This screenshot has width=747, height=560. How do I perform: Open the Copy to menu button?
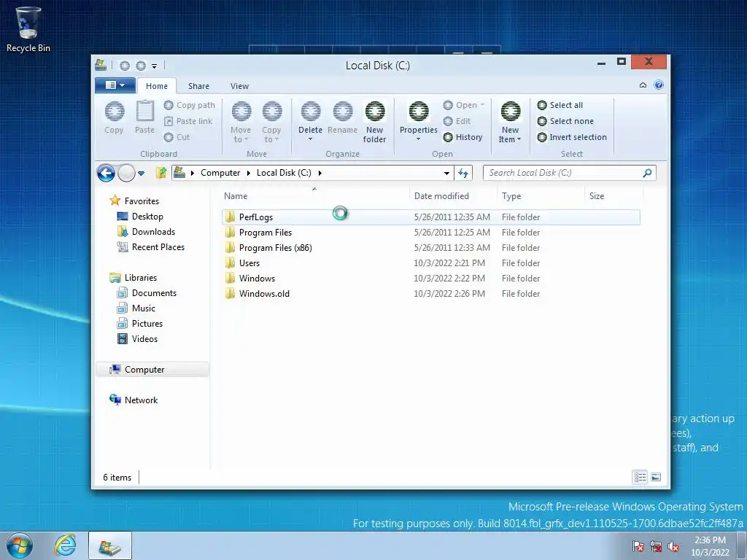(x=271, y=122)
